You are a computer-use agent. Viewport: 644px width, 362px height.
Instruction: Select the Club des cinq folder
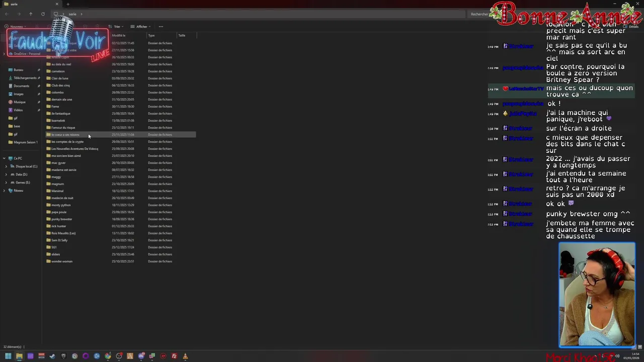pos(60,85)
